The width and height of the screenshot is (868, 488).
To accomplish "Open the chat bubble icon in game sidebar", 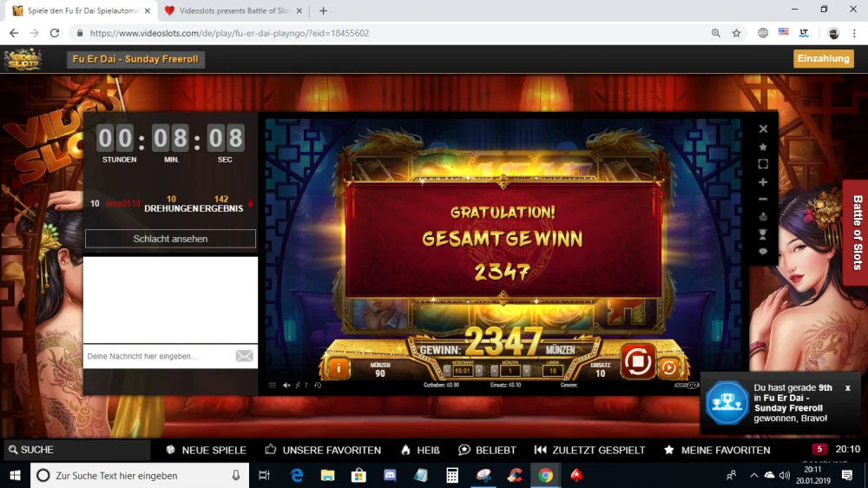I will point(763,252).
